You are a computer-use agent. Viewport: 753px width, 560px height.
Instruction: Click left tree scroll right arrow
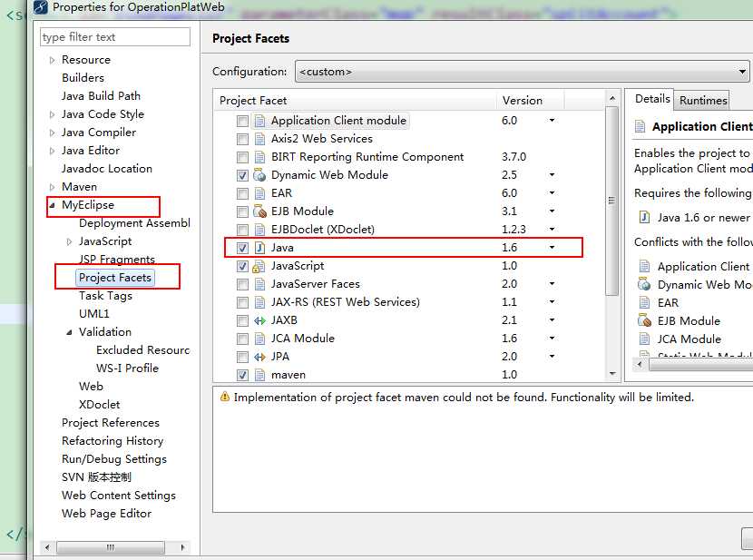pyautogui.click(x=182, y=547)
